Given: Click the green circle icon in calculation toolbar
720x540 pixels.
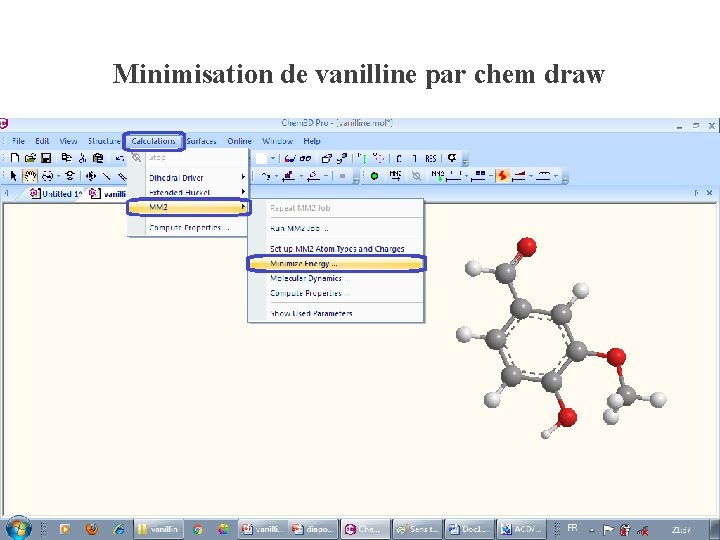Looking at the screenshot, I should coord(374,176).
